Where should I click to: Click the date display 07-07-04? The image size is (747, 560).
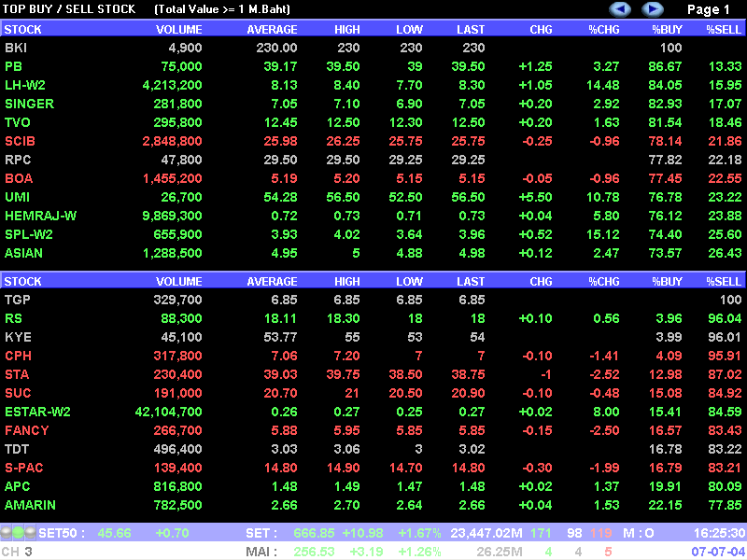(718, 552)
